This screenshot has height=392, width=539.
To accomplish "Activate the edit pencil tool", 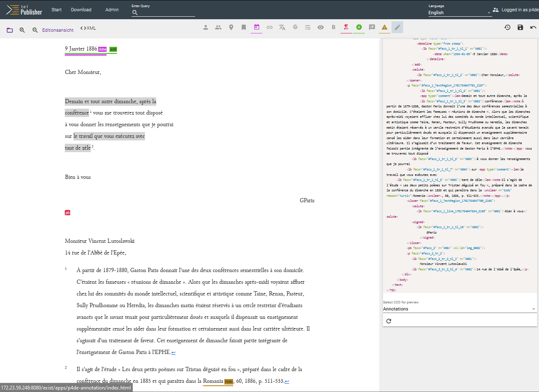I will coord(397,27).
